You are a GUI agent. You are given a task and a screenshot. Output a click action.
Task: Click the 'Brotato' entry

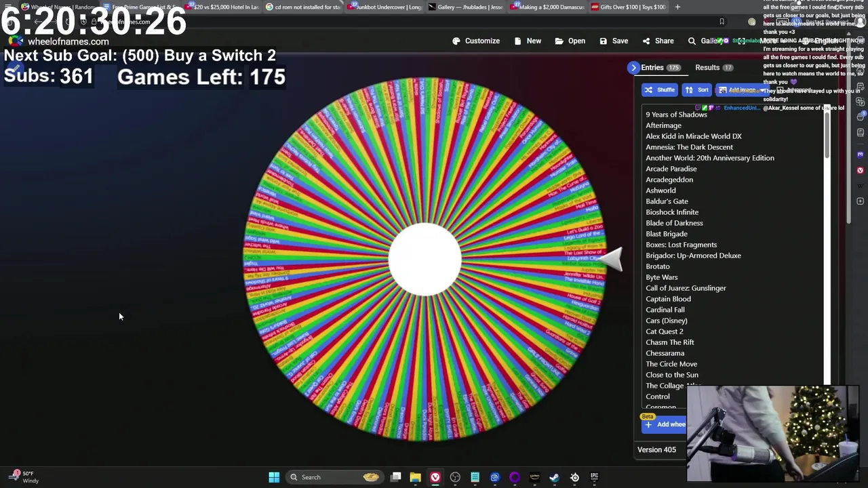(658, 266)
